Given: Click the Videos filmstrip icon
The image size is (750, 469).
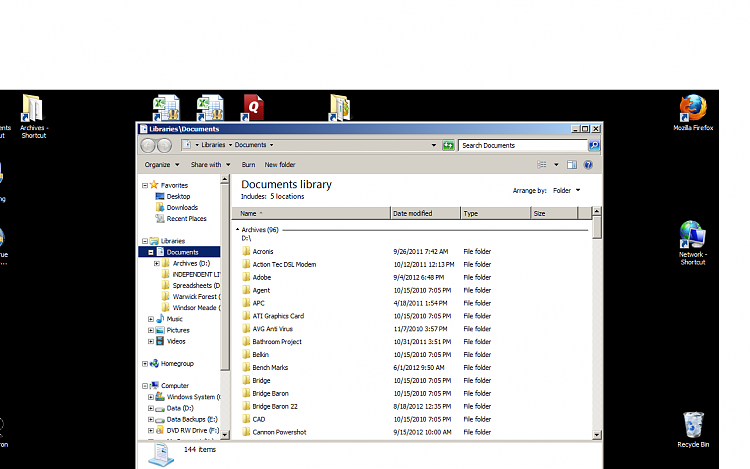Looking at the screenshot, I should coord(160,341).
